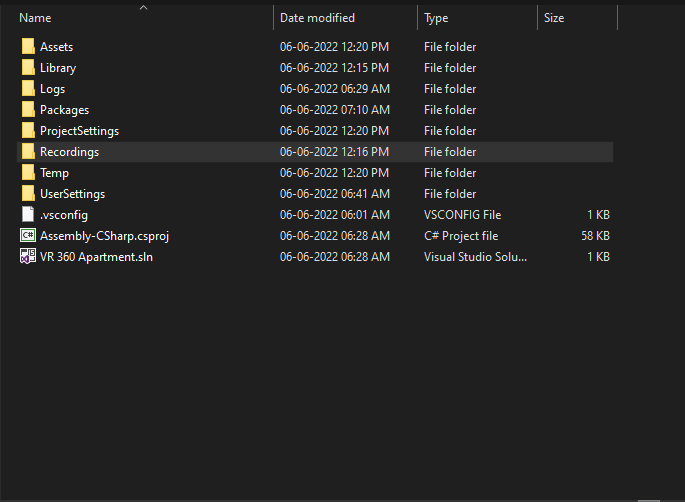Screen dimensions: 685x502
Task: Select the VR 360 Apartment.sln file name
Action: pyautogui.click(x=96, y=257)
